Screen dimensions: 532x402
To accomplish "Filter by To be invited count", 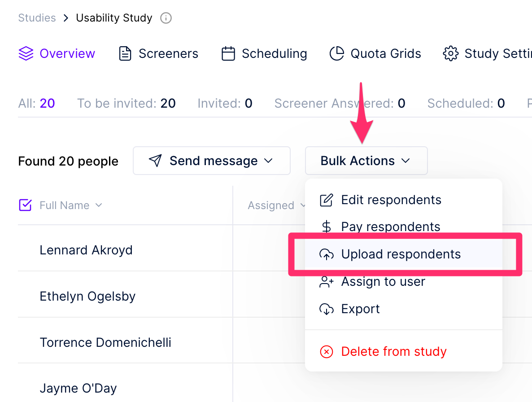I will [x=126, y=104].
